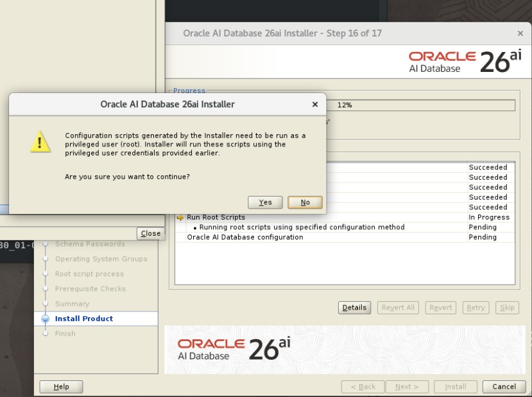The height and width of the screenshot is (397, 532).
Task: Click the Oracle 26ai banner at bottom
Action: (x=345, y=350)
